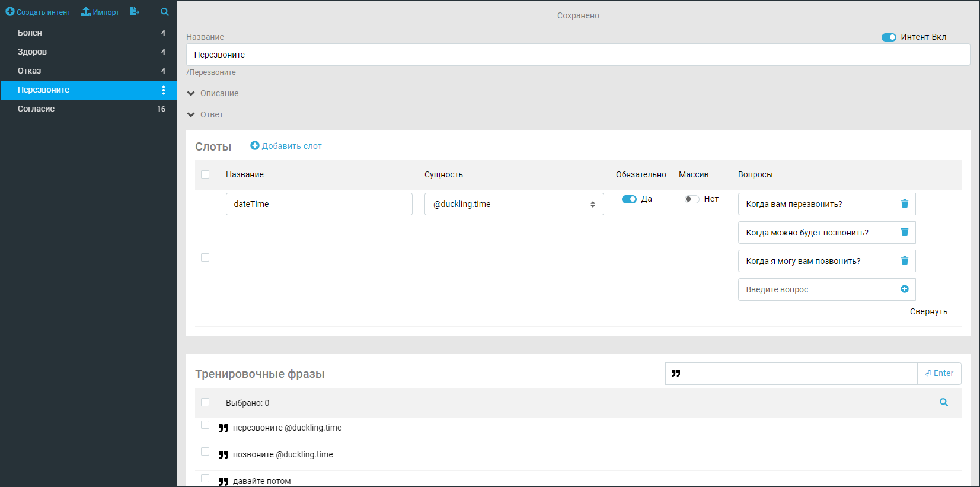Image resolution: width=980 pixels, height=487 pixels.
Task: Open the @duckling.time entity dropdown
Action: point(514,204)
